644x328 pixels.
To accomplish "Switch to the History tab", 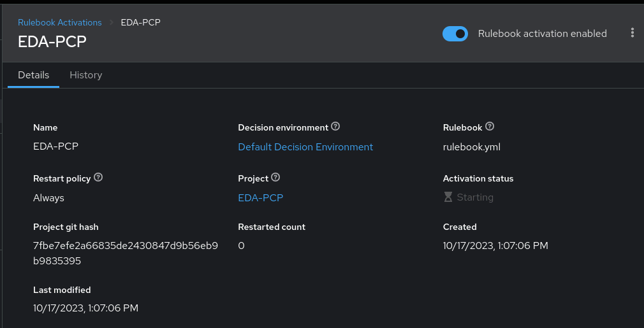I will click(85, 75).
